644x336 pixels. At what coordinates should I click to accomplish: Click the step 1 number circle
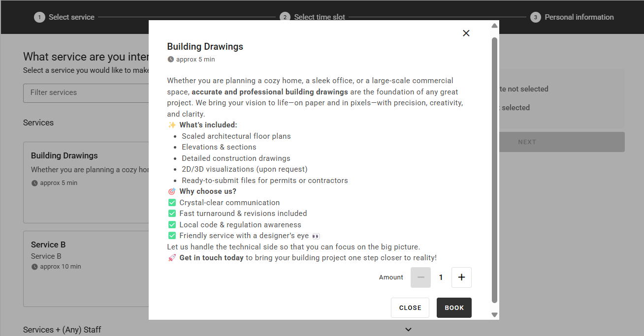point(39,17)
